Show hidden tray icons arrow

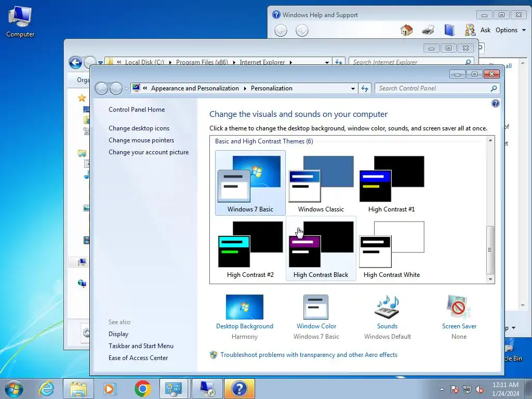pos(442,389)
